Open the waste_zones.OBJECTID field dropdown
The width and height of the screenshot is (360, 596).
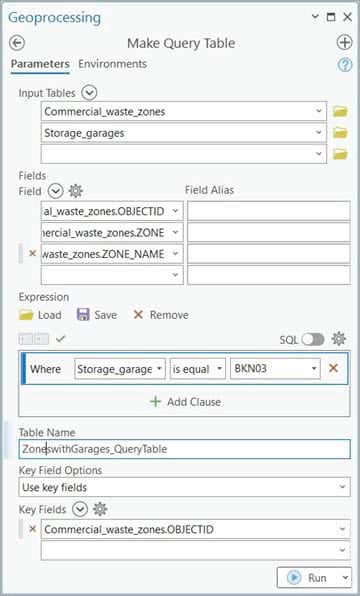click(175, 211)
